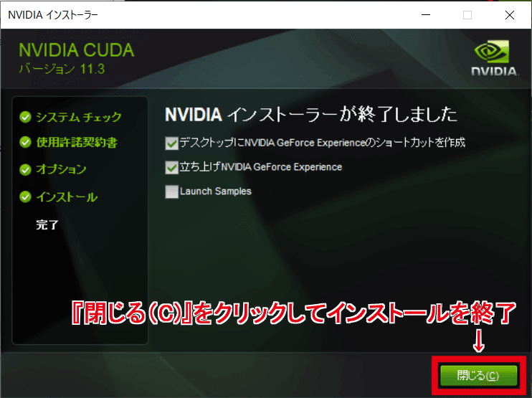Image resolution: width=532 pixels, height=398 pixels.
Task: Select the 完了 step label
Action: click(47, 224)
